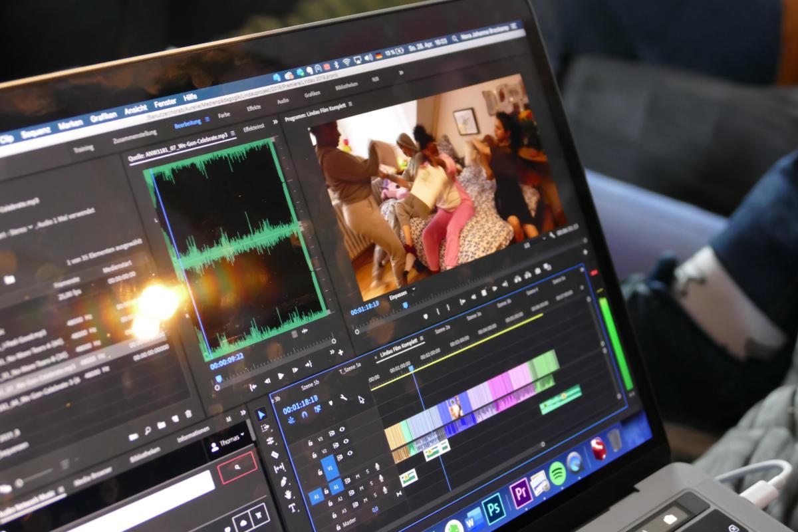Open Premiere Pro from the Dock
Screen dimensions: 798x532
tap(521, 493)
